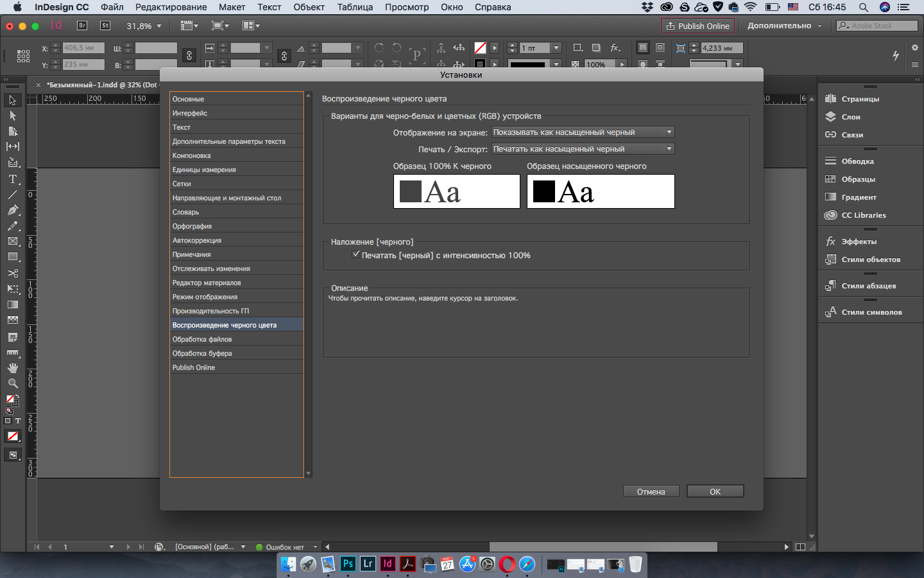924x578 pixels.
Task: Expand 'Отображение на экране' dropdown
Action: [583, 132]
